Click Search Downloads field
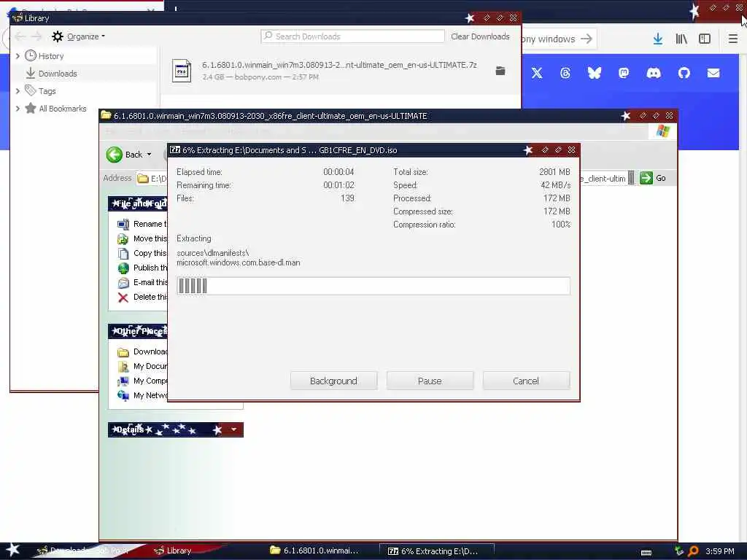This screenshot has height=560, width=747. pos(352,36)
